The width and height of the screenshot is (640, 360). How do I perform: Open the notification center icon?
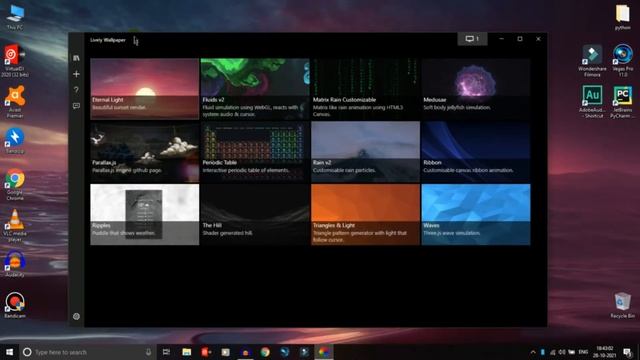pyautogui.click(x=627, y=352)
